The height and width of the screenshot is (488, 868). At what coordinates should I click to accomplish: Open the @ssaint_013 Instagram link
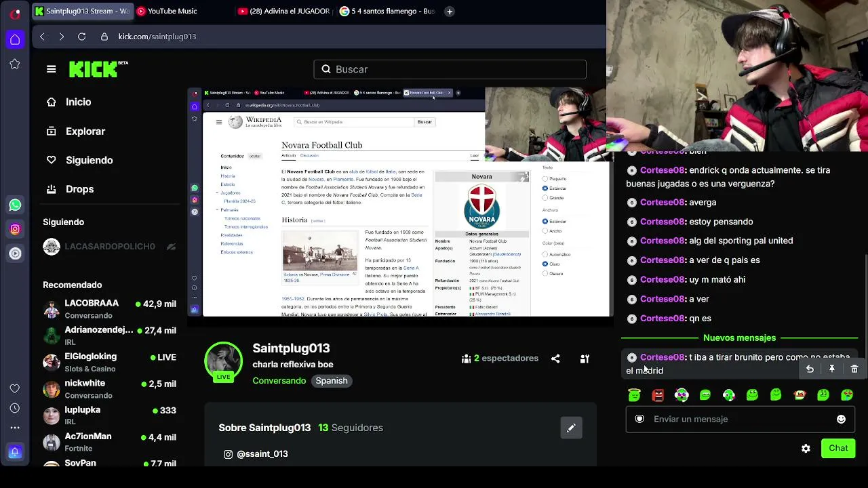[x=256, y=454]
